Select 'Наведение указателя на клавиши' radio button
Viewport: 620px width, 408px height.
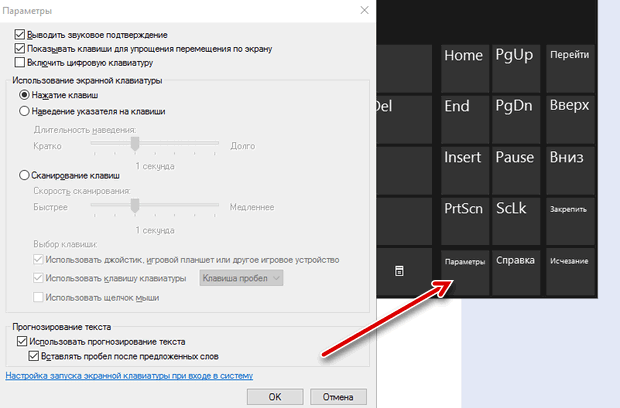(x=26, y=112)
